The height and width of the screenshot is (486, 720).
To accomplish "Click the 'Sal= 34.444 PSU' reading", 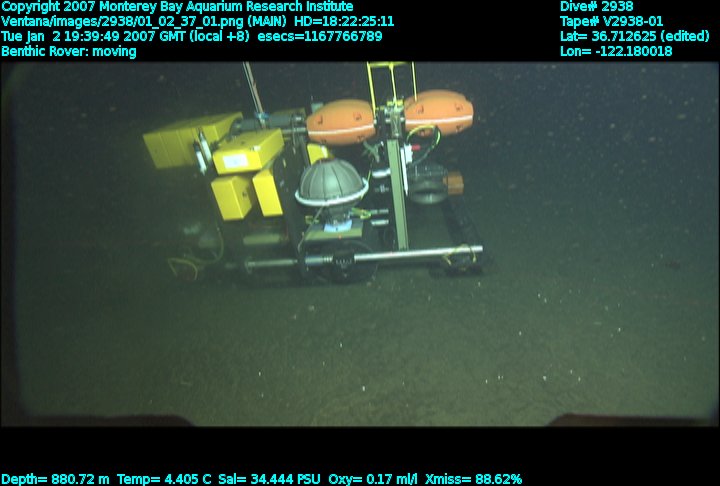I will point(269,480).
